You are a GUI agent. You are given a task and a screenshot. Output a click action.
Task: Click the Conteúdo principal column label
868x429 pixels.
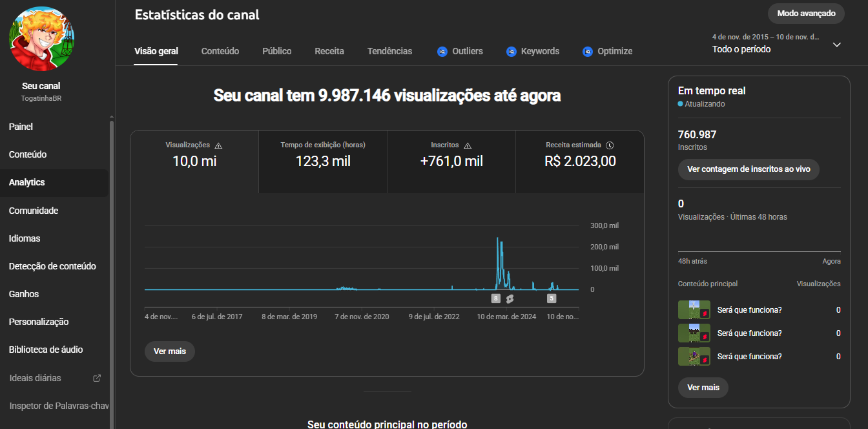[x=708, y=284]
